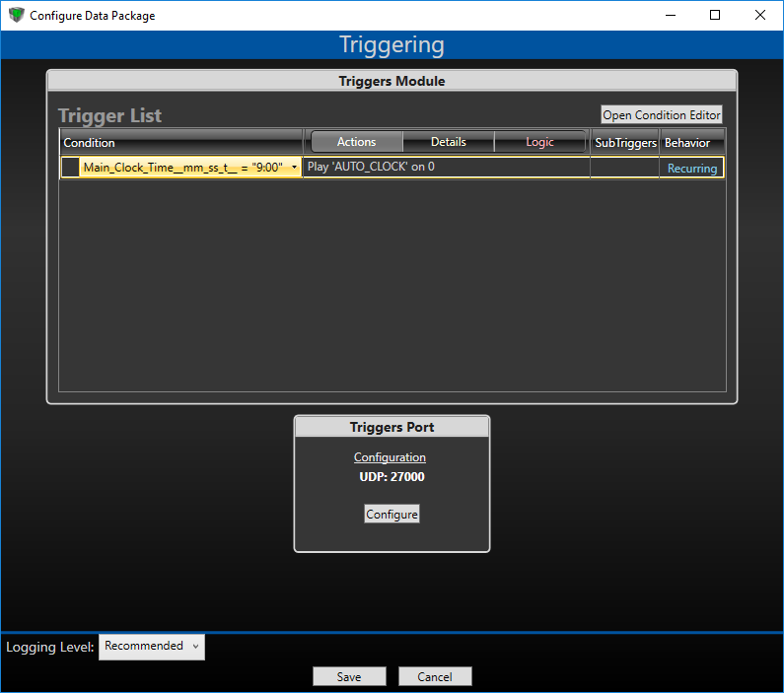The image size is (784, 693).
Task: Select the Main_Clock_Time = "9:00" condition field
Action: pos(184,168)
